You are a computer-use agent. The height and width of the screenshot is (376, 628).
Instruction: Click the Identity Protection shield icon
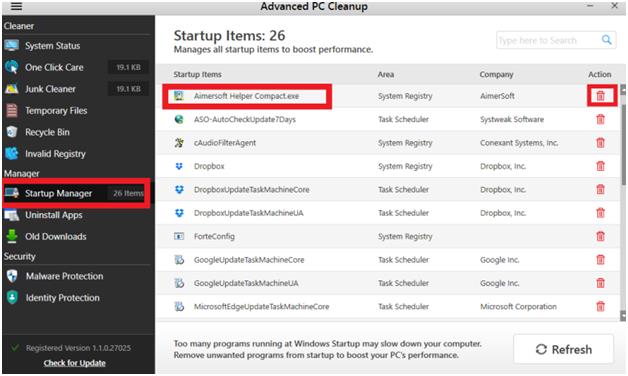(12, 298)
